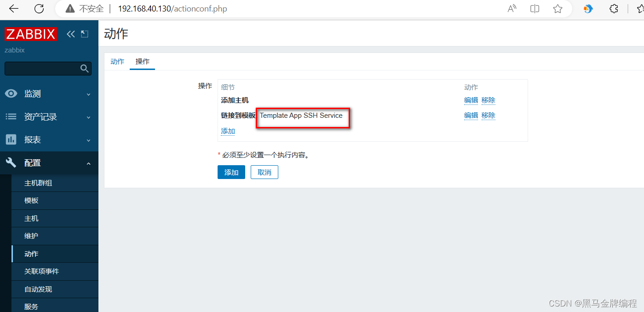Image resolution: width=644 pixels, height=312 pixels.
Task: Expand the 资产记录 menu chevron
Action: click(88, 117)
